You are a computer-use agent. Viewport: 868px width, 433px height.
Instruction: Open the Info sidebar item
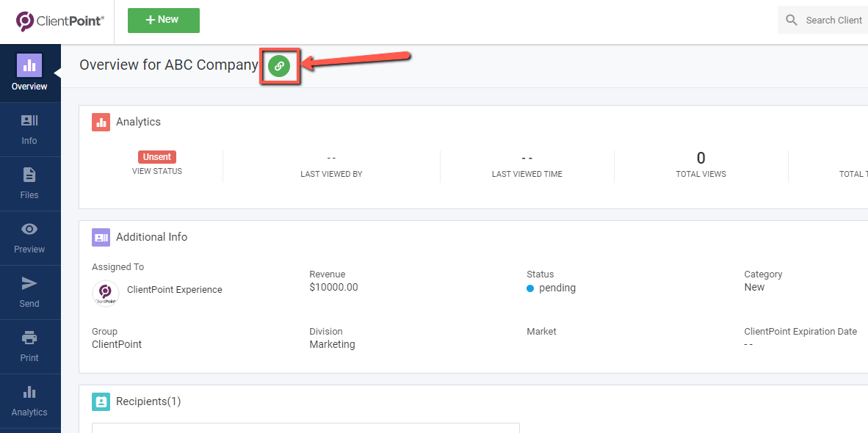pyautogui.click(x=29, y=129)
